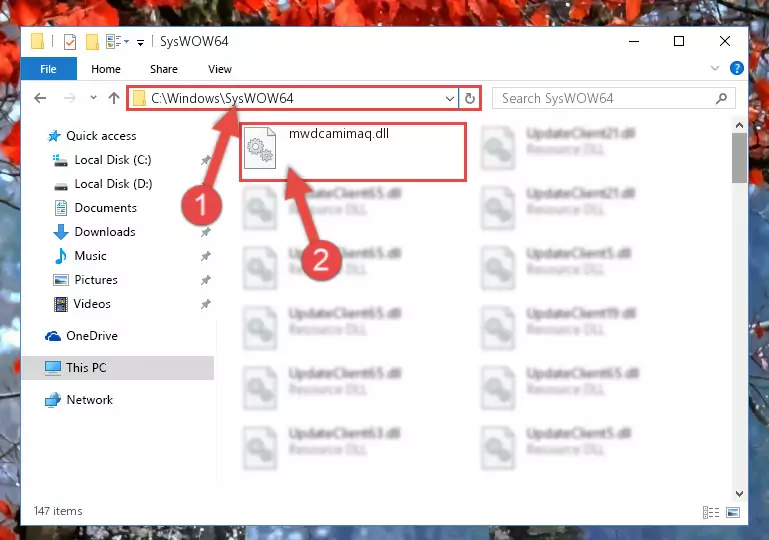This screenshot has width=769, height=540.
Task: Click the mwdcamimaq.dll gear file icon
Action: tap(260, 148)
